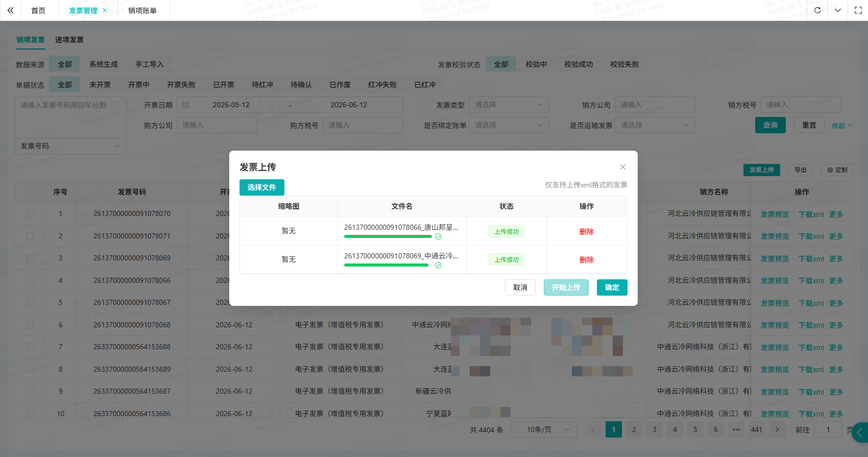Click 确定 in the upload dialog
The image size is (868, 457).
click(612, 287)
